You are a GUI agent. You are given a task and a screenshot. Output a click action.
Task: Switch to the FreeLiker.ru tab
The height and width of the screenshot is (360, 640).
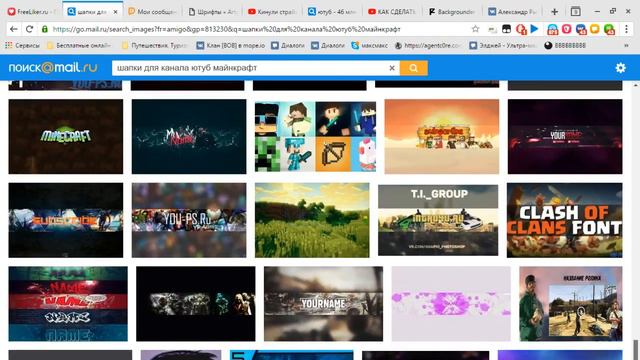32,12
